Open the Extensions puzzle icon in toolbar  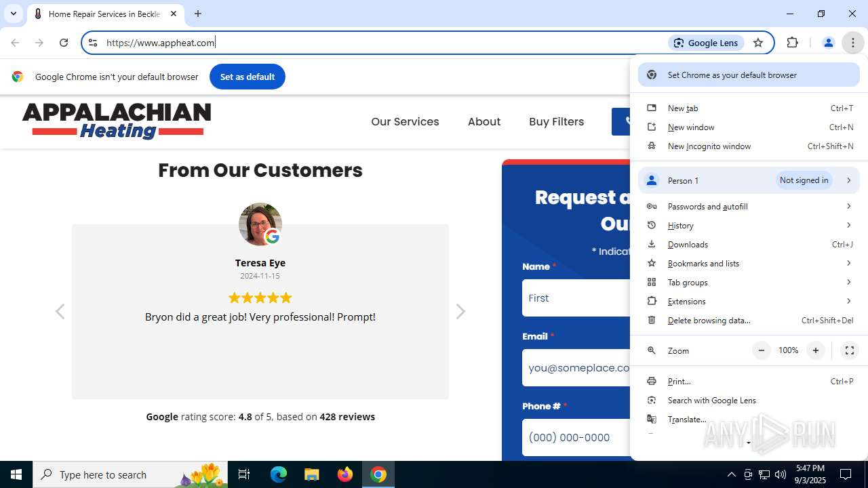pyautogui.click(x=792, y=43)
